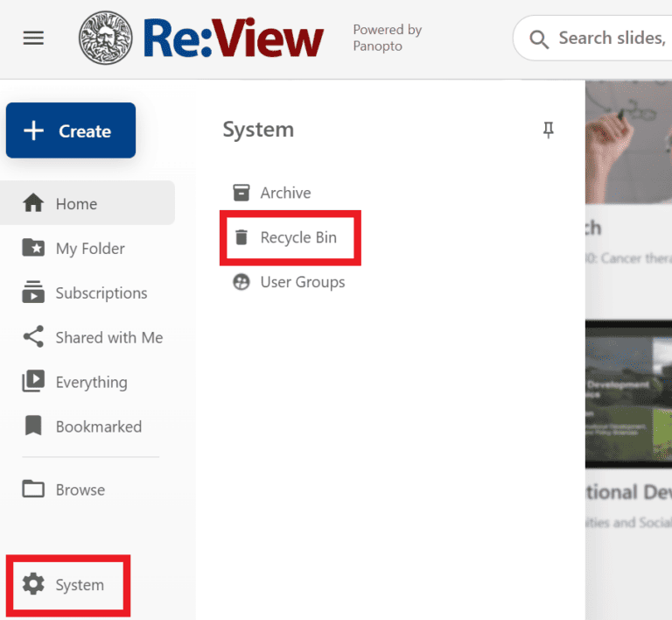Click the Re:View logo emblem
Image resolution: width=672 pixels, height=620 pixels.
click(106, 39)
